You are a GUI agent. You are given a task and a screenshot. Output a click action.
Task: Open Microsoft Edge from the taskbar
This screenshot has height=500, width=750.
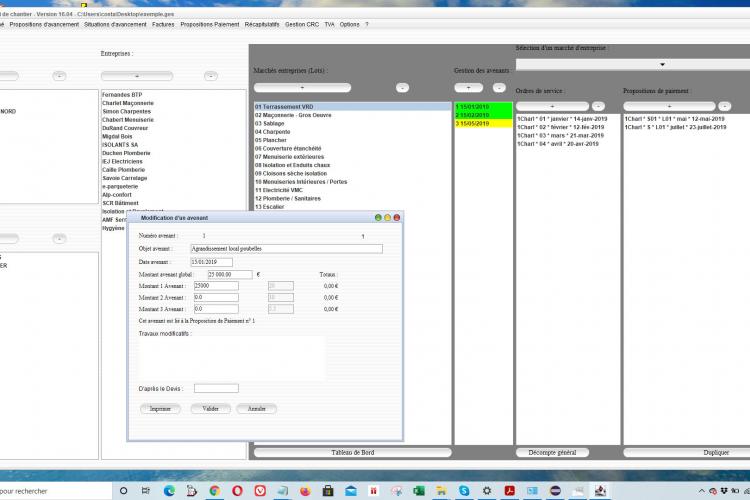[169, 490]
